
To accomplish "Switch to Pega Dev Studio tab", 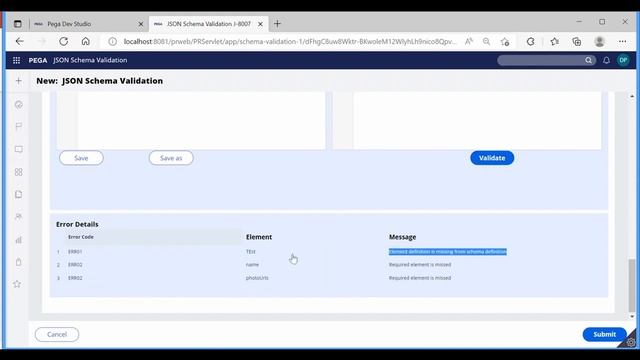I will 89,24.
